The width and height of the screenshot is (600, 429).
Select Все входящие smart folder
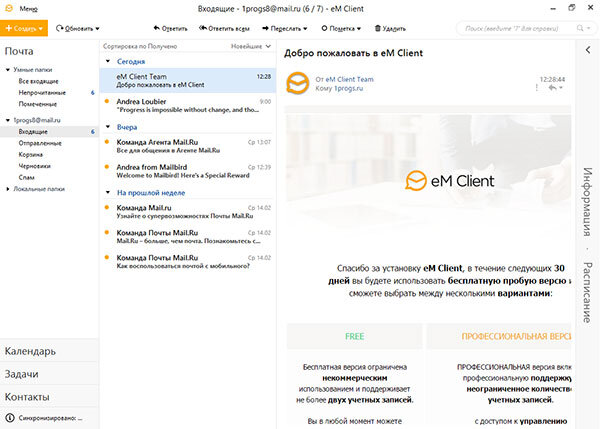tap(38, 81)
